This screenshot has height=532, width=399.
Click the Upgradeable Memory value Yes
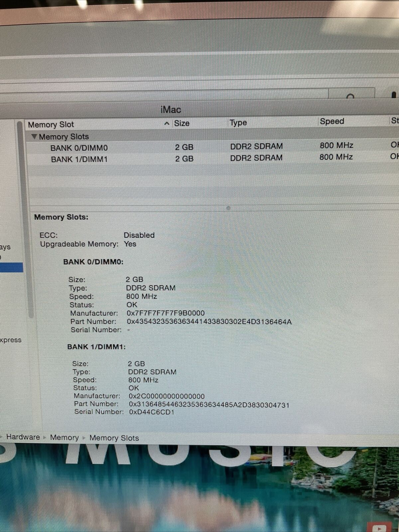pyautogui.click(x=130, y=244)
